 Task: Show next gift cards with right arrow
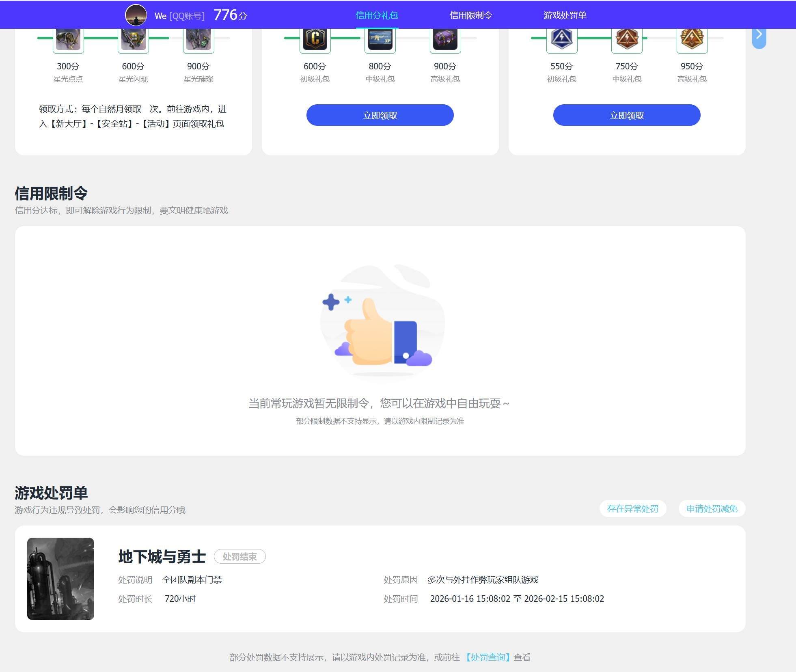coord(759,38)
